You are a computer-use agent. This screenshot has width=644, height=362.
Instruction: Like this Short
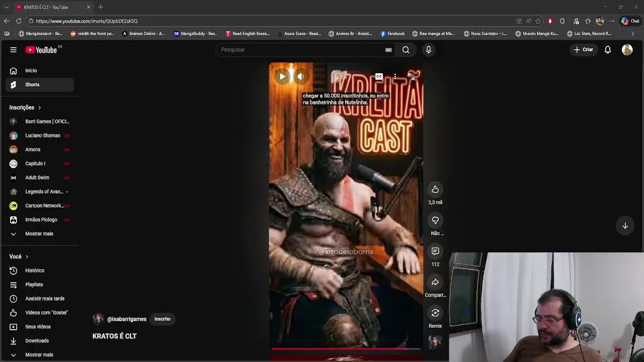[x=435, y=190]
